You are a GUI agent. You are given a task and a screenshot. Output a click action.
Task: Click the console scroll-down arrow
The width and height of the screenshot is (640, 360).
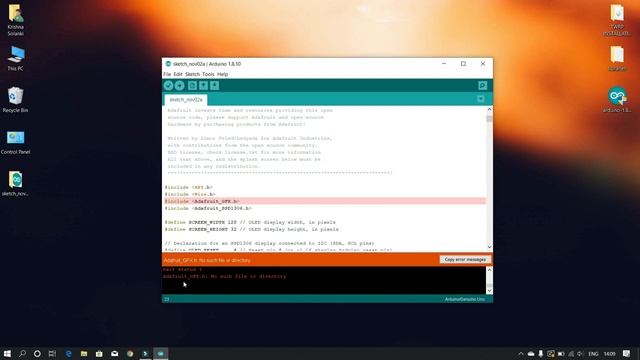(489, 291)
